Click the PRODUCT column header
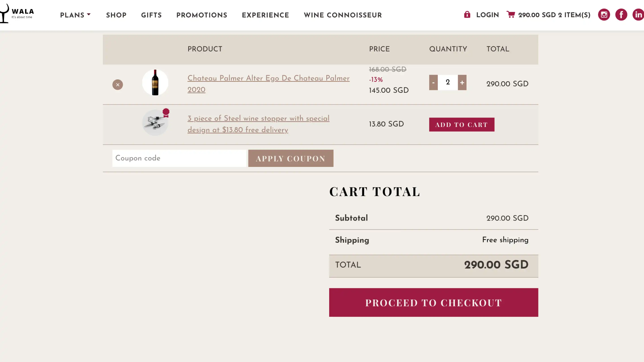 pos(205,49)
